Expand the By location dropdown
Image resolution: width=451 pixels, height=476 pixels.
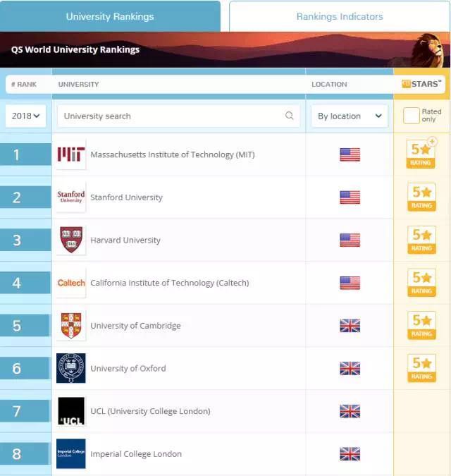[350, 116]
